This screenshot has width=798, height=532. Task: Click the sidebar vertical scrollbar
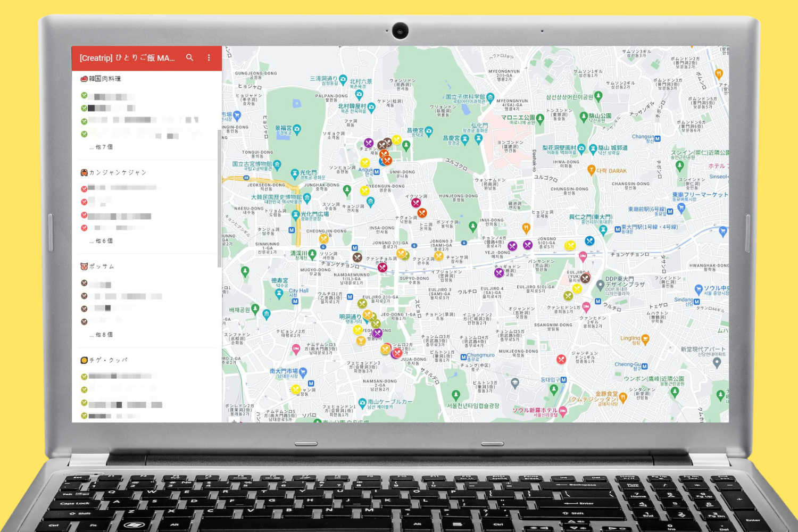click(x=219, y=197)
